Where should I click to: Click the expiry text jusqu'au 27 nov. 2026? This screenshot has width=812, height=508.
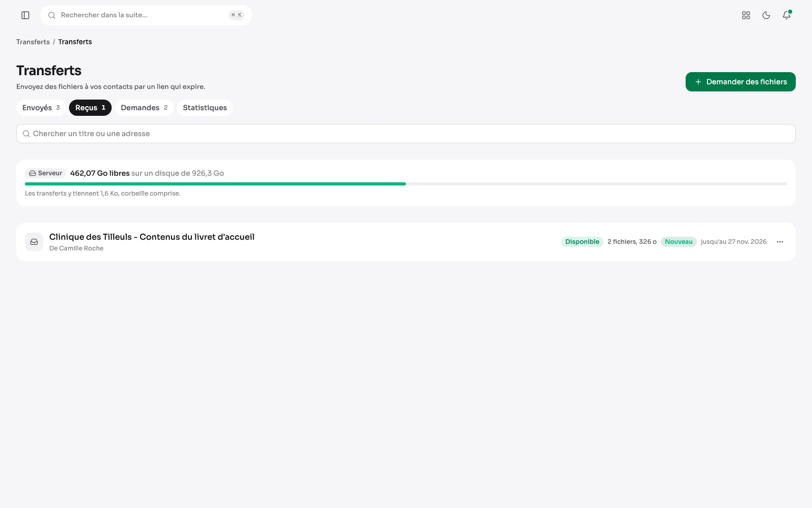(x=734, y=242)
